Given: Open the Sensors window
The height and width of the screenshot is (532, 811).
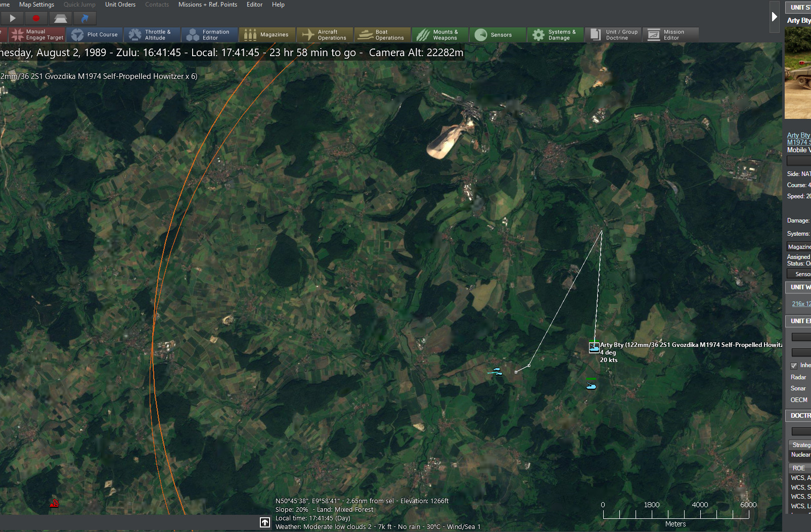Looking at the screenshot, I should pos(498,34).
